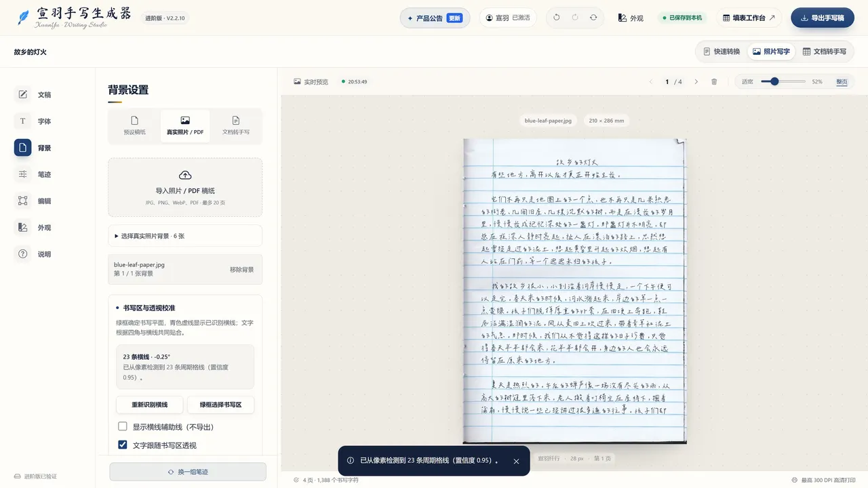Image resolution: width=868 pixels, height=488 pixels.
Task: Go to the previous preview page
Action: [x=651, y=82]
